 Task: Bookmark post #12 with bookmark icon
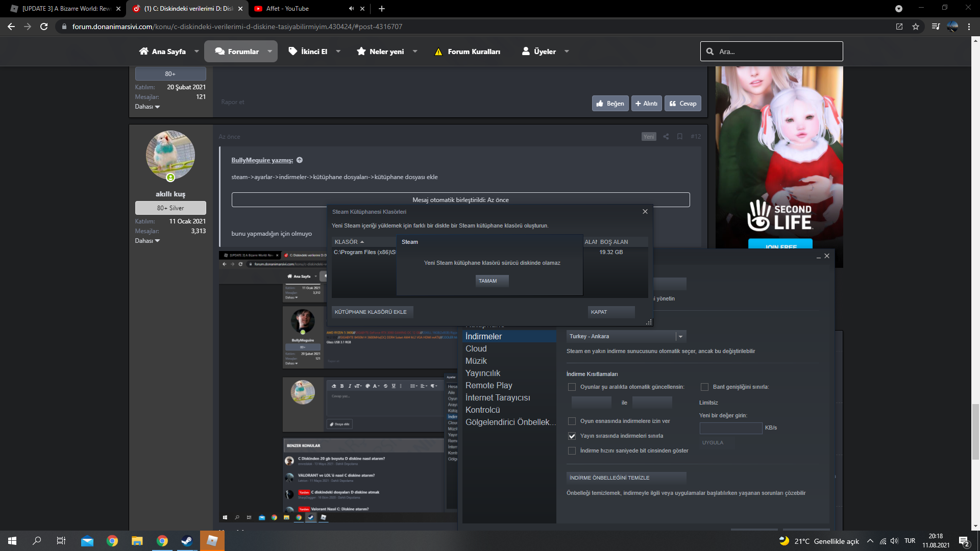pos(680,137)
